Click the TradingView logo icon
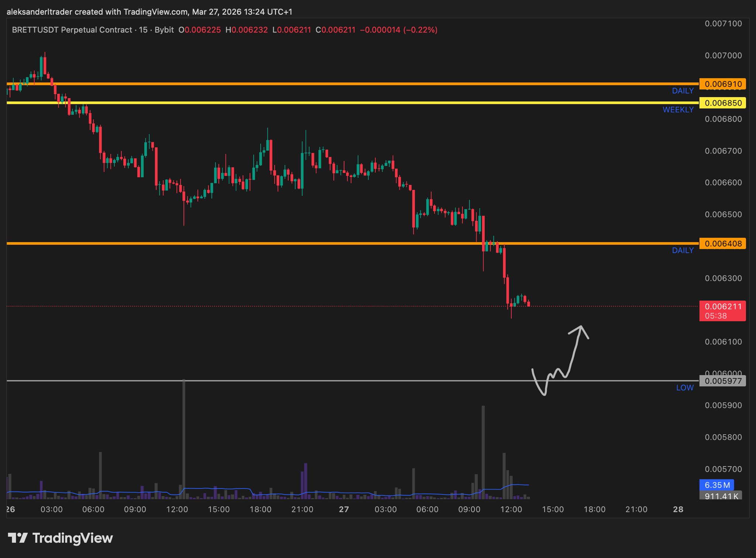 pos(17,538)
